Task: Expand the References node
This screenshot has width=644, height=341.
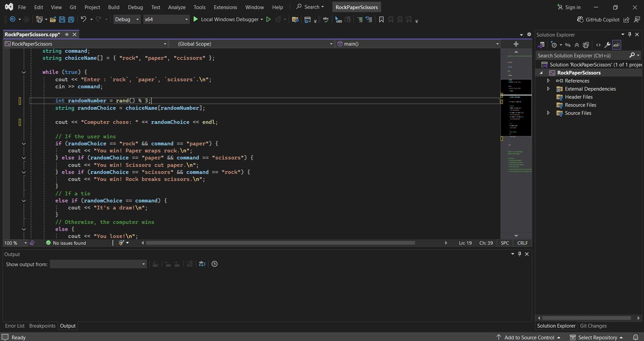Action: 548,81
